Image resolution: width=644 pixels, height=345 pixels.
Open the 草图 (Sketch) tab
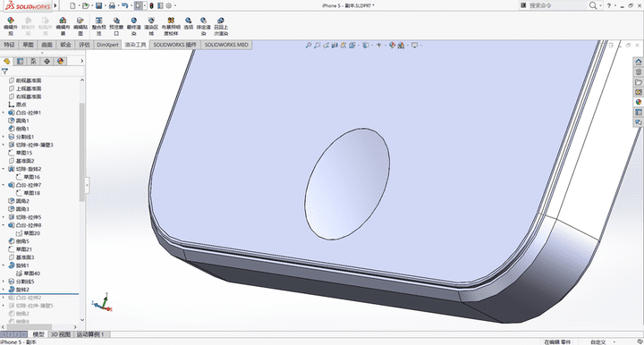point(29,45)
